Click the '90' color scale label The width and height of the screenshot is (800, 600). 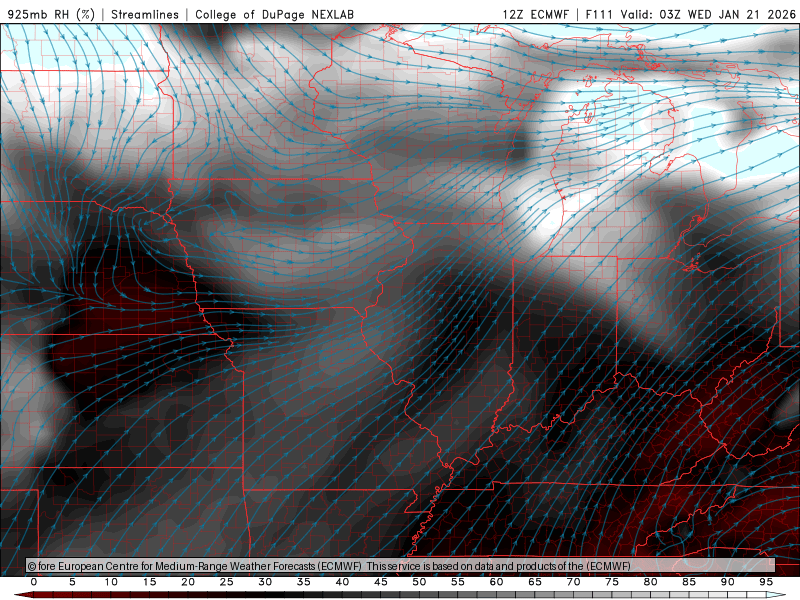(x=728, y=582)
